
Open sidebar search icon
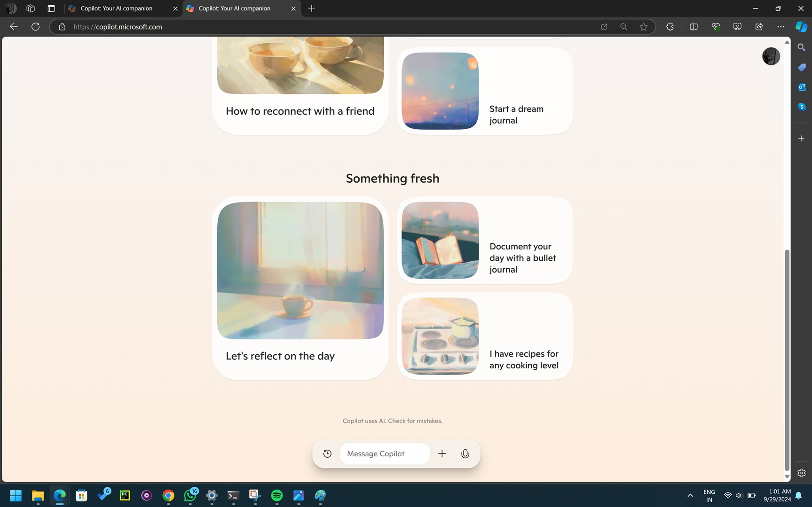(x=802, y=47)
